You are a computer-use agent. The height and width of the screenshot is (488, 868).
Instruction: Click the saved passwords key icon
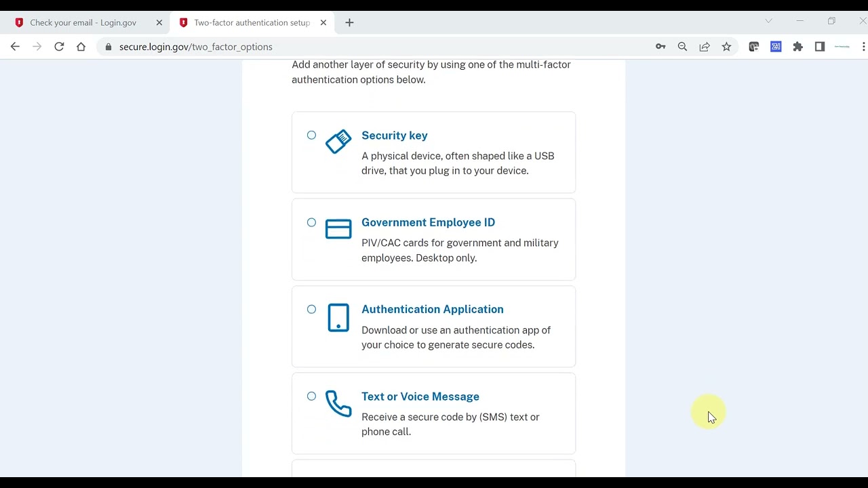(x=660, y=47)
